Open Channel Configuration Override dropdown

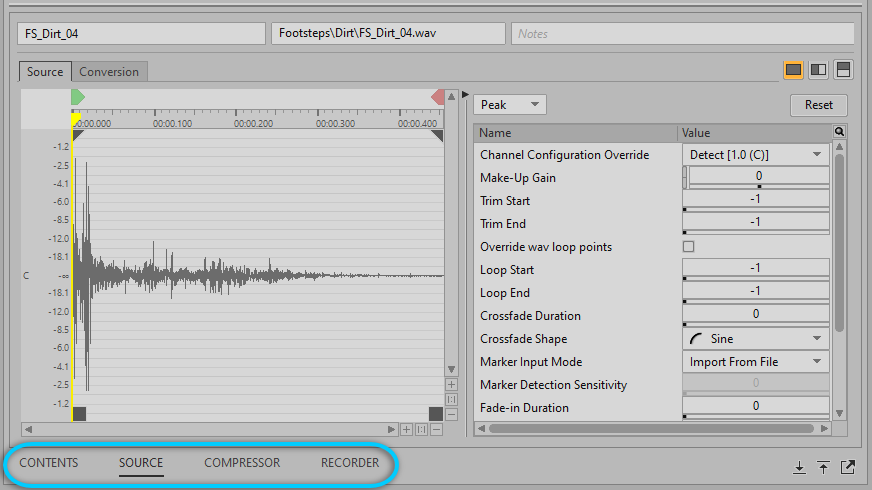[x=755, y=155]
